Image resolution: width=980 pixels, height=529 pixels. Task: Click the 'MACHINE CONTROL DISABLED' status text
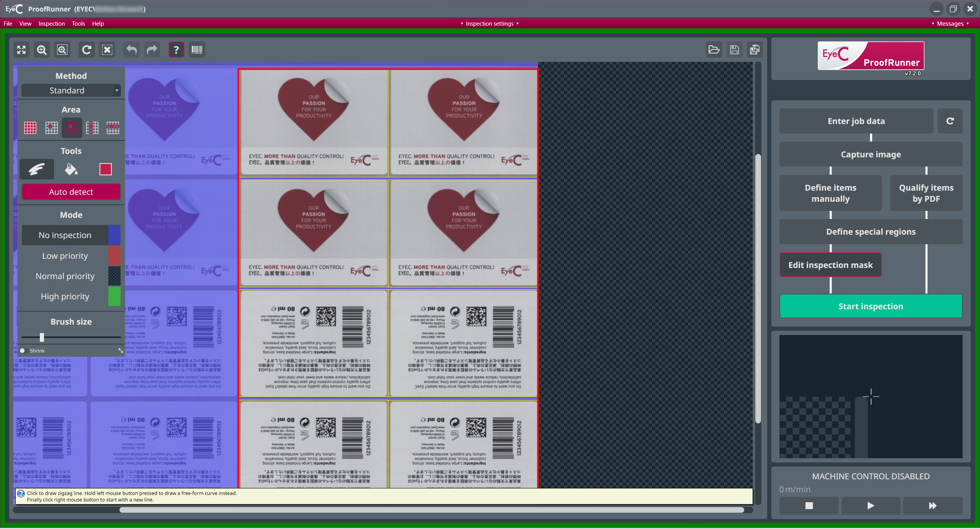(x=871, y=476)
